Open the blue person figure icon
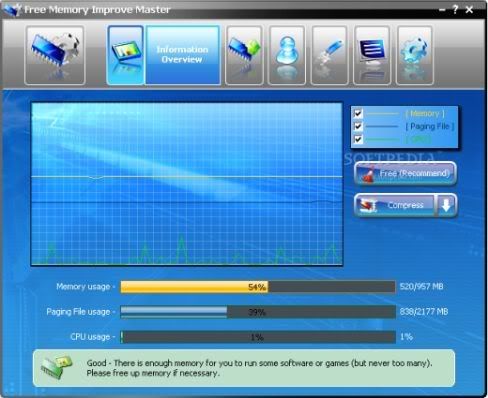This screenshot has width=488, height=398. click(x=287, y=55)
